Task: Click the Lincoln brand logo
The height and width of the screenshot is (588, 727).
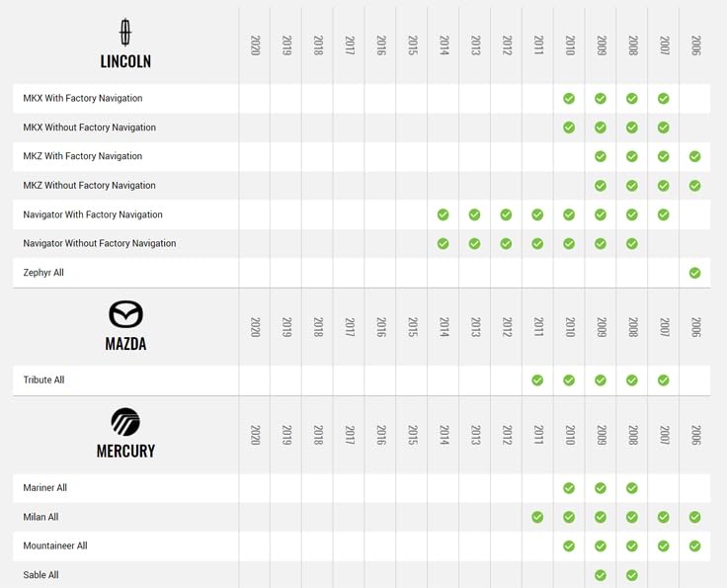Action: 125,32
